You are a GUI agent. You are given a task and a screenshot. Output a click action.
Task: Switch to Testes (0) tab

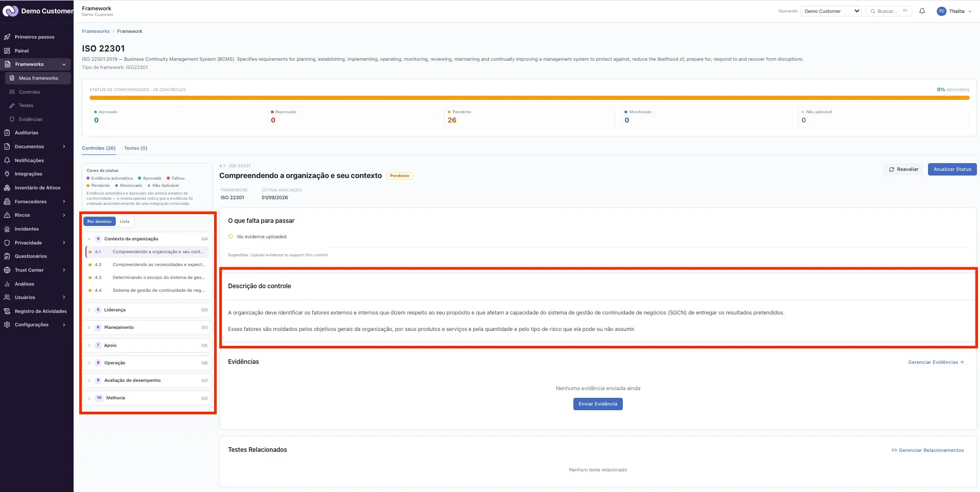click(x=135, y=148)
